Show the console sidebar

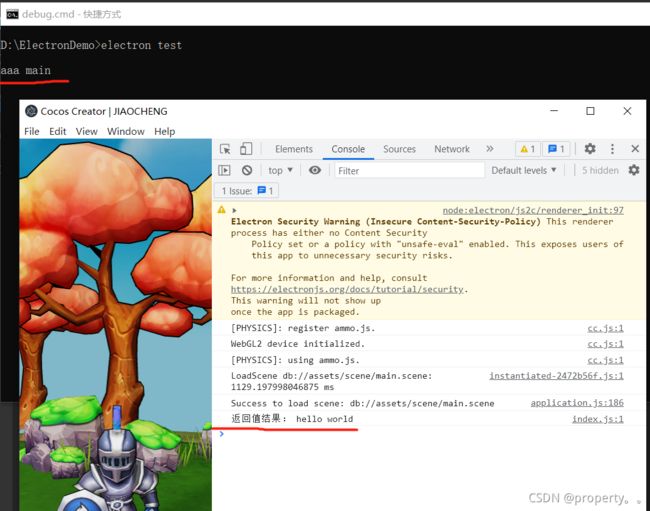pyautogui.click(x=225, y=170)
